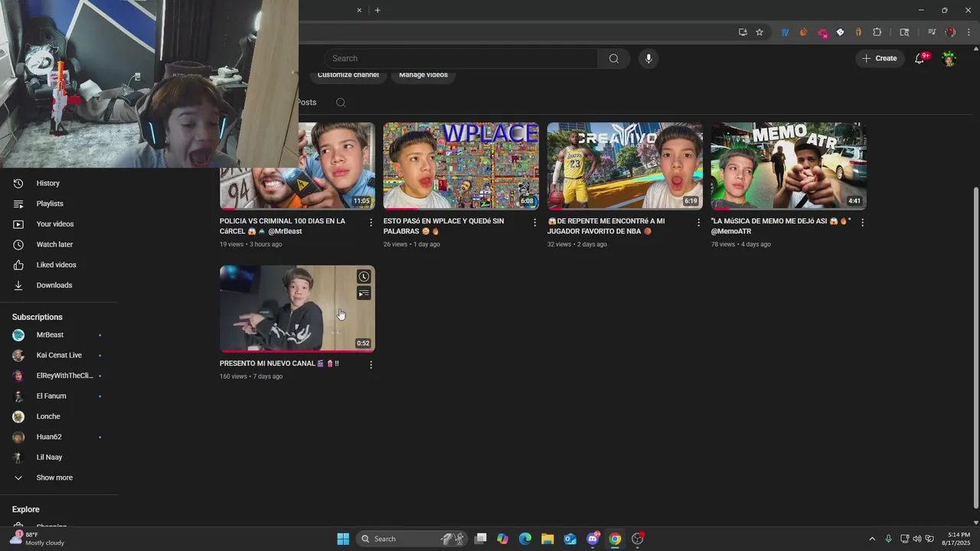Open a new browser tab
The width and height of the screenshot is (980, 551).
377,10
